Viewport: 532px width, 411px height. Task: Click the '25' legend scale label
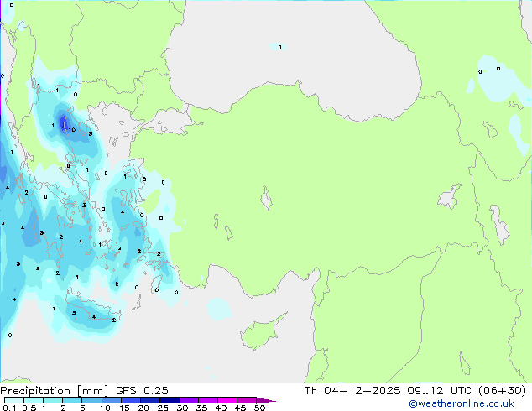[x=163, y=408]
